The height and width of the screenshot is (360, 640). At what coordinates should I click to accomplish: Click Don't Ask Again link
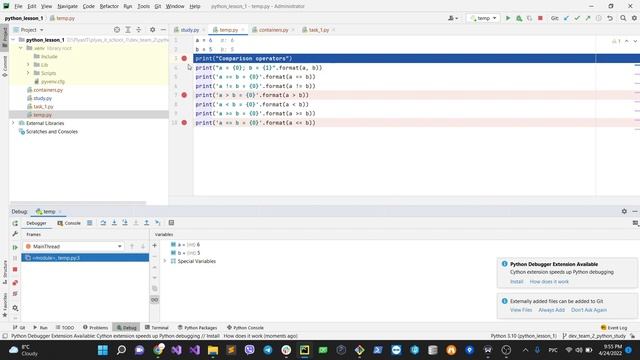pyautogui.click(x=589, y=310)
